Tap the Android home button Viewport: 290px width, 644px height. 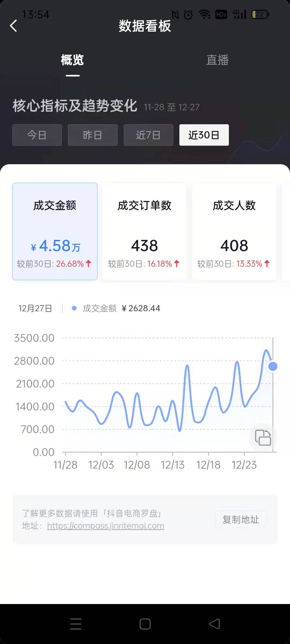[145, 624]
